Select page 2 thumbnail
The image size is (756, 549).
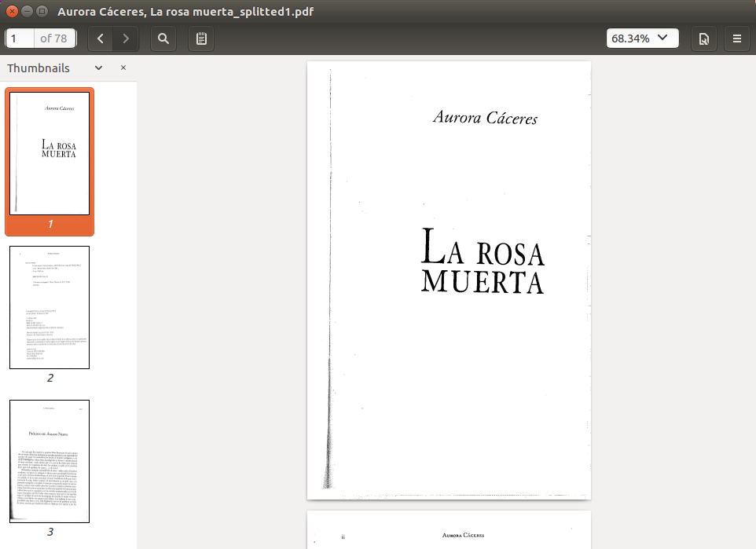(x=50, y=308)
